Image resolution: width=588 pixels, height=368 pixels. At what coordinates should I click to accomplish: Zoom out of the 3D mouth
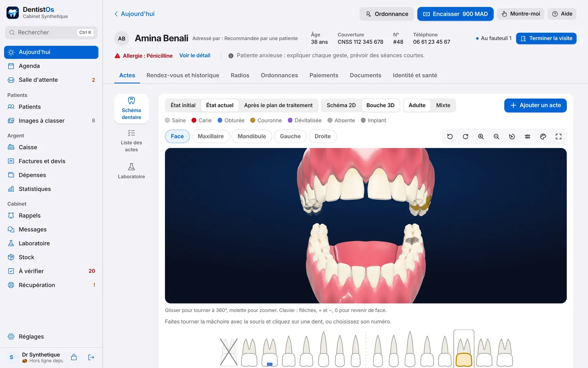tap(496, 137)
